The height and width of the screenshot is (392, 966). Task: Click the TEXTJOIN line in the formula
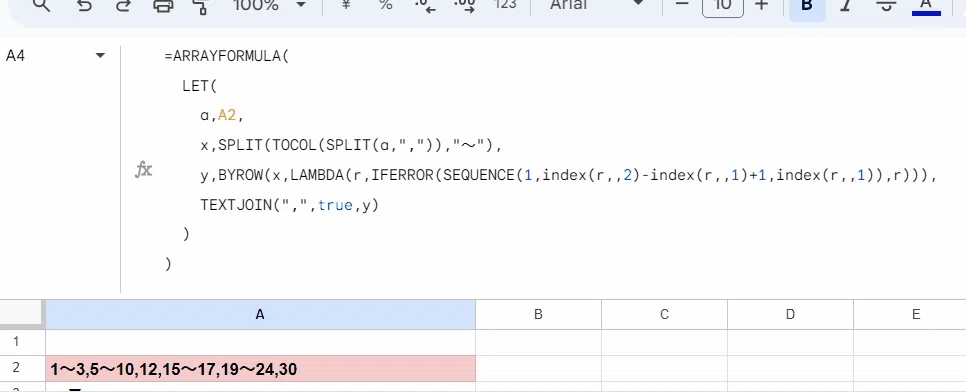pyautogui.click(x=289, y=205)
